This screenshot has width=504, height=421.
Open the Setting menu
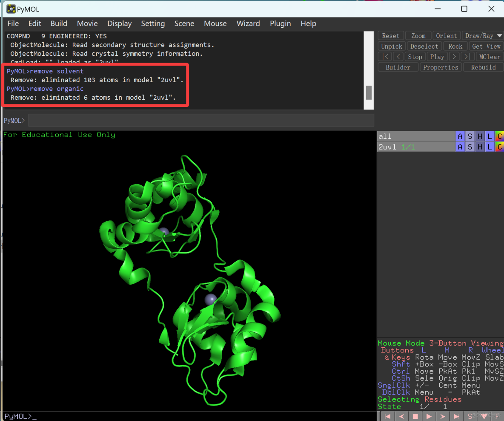tap(153, 24)
